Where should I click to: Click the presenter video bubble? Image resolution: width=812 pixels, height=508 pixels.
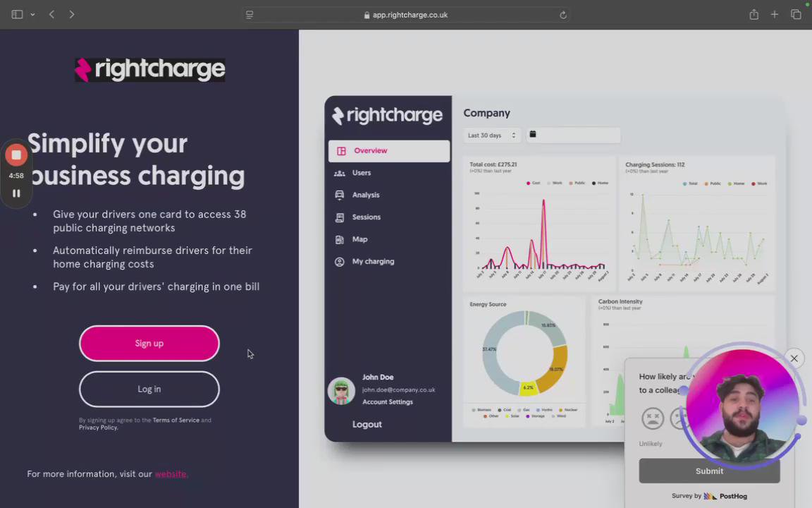click(x=742, y=406)
